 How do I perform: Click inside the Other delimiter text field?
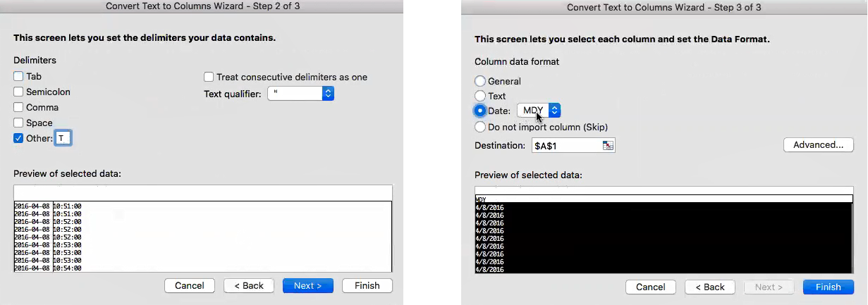click(x=63, y=138)
